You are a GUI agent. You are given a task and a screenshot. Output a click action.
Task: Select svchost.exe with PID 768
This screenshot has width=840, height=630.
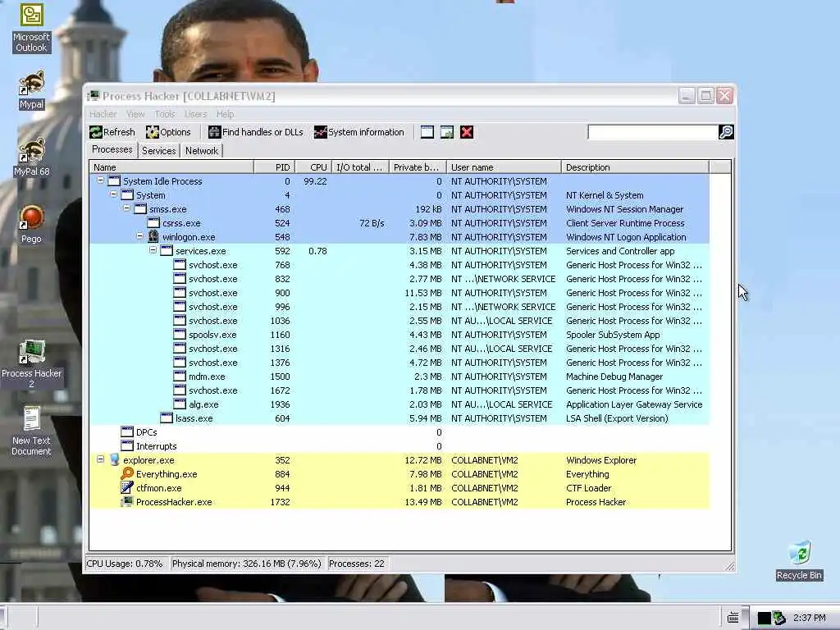399,265
